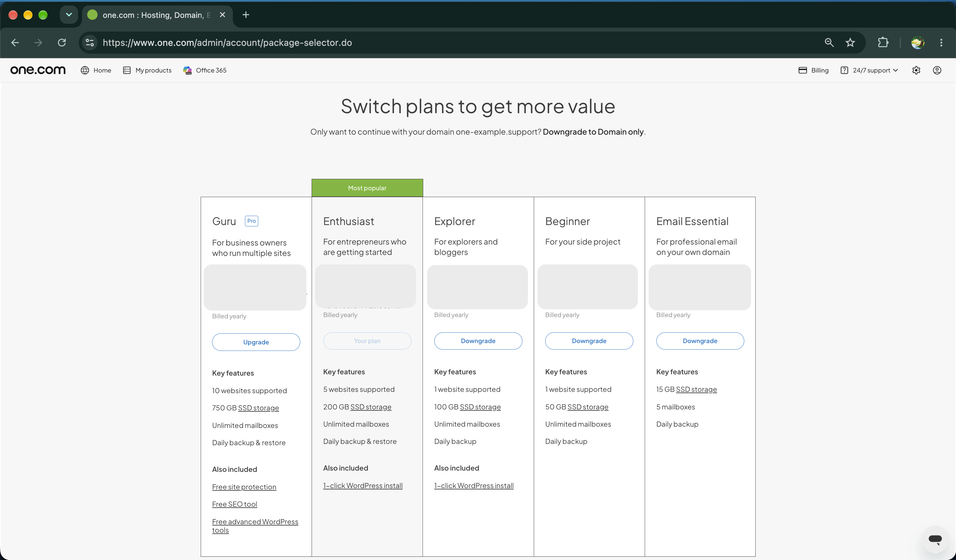Downgrade to the Explorer plan
The image size is (956, 560).
coord(478,341)
